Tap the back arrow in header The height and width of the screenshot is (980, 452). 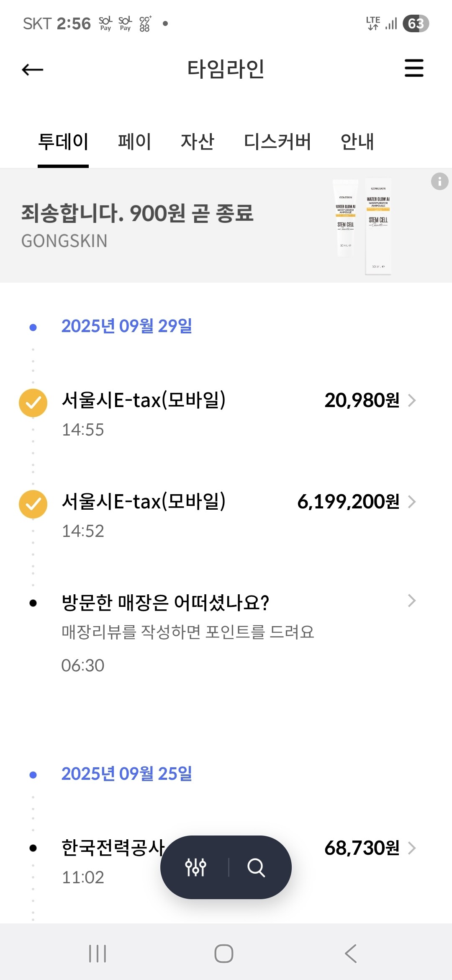pos(33,70)
